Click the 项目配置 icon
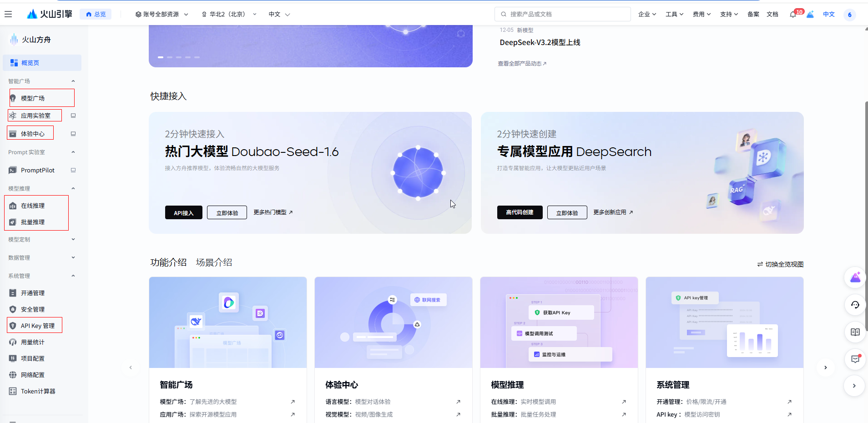Image resolution: width=868 pixels, height=423 pixels. click(13, 358)
